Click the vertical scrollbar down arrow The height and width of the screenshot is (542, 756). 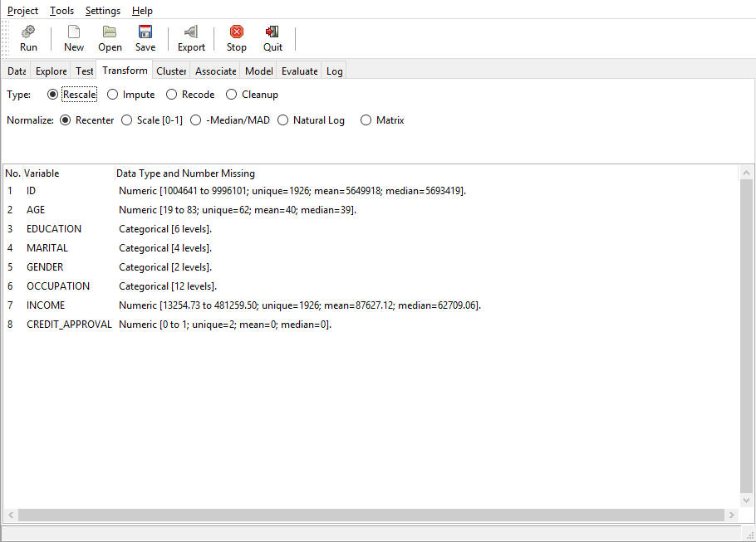pos(746,500)
